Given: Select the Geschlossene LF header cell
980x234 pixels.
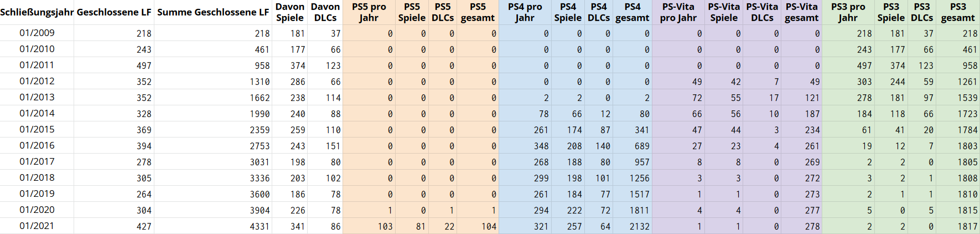Looking at the screenshot, I should click(x=114, y=12).
